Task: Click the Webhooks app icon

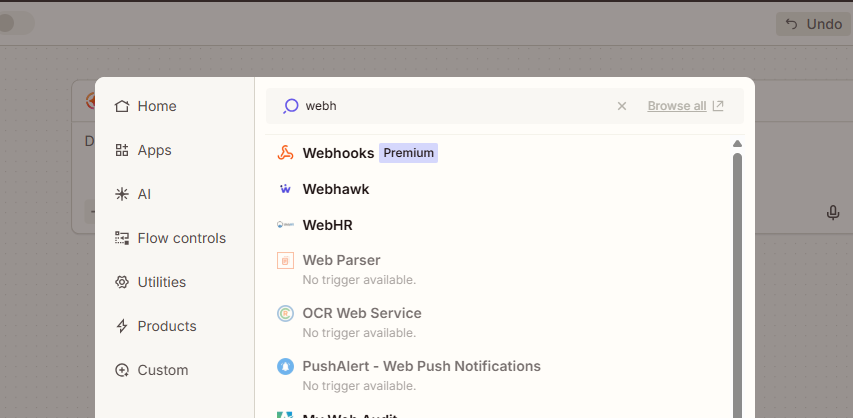Action: pyautogui.click(x=285, y=153)
